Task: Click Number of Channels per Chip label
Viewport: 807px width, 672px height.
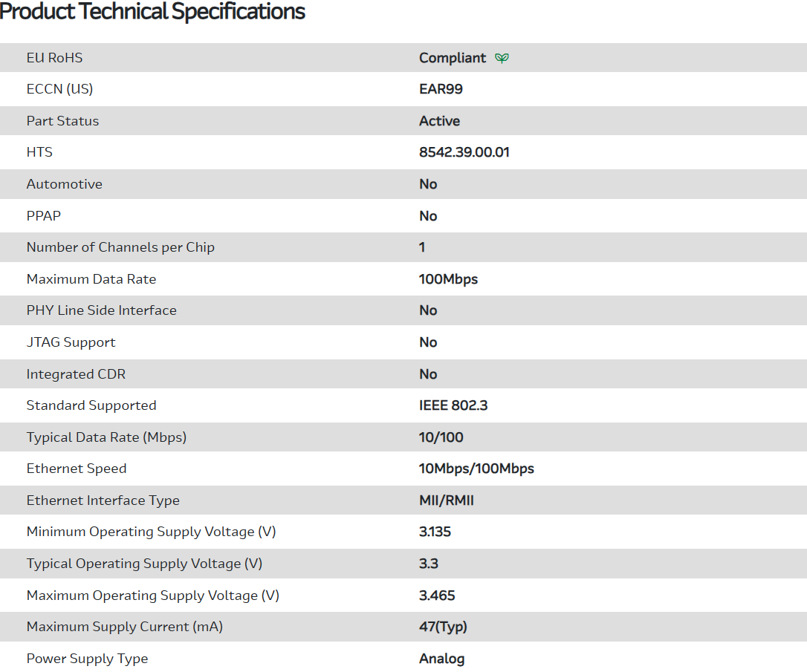Action: pyautogui.click(x=120, y=247)
